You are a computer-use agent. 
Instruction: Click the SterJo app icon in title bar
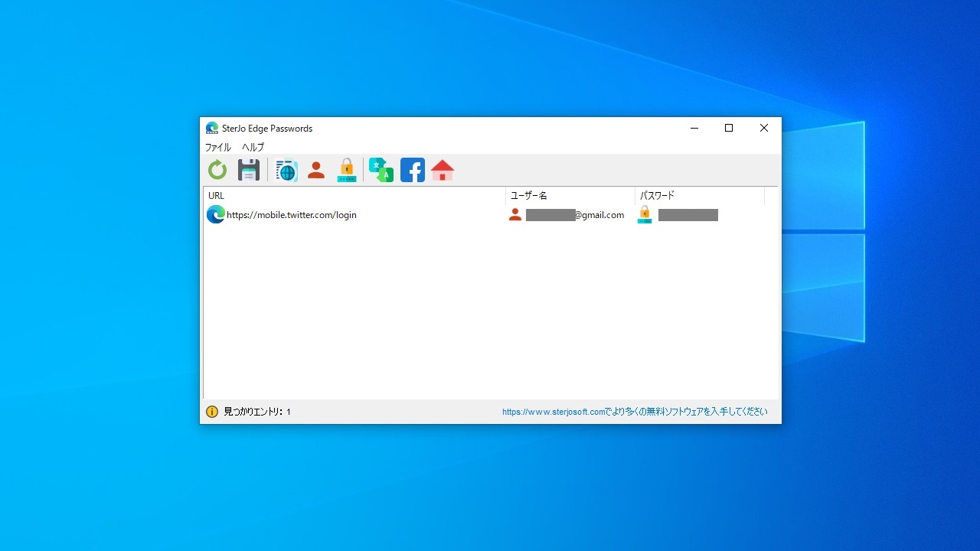click(x=212, y=128)
